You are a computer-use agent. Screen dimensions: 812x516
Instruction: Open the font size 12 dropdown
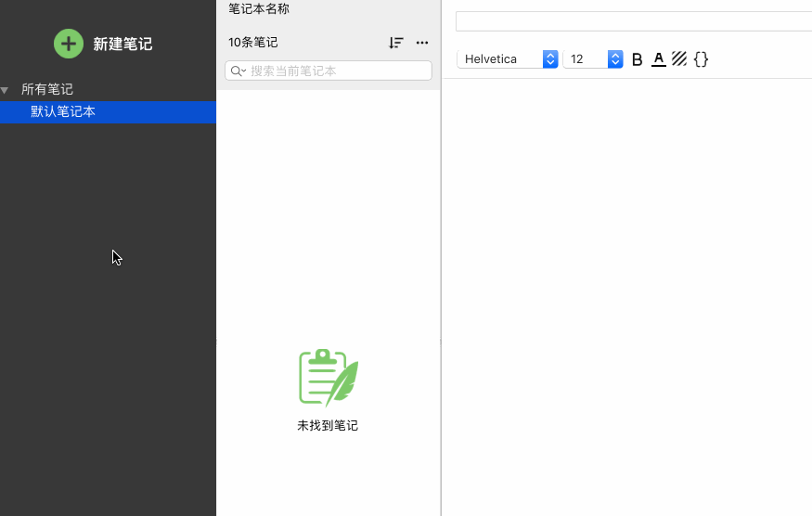[x=593, y=59]
